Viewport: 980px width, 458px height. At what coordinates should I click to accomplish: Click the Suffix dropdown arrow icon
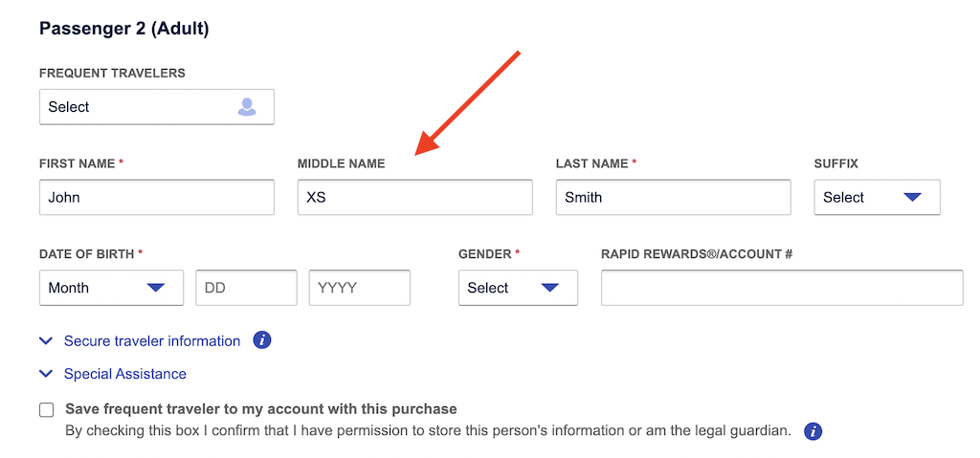(x=912, y=197)
